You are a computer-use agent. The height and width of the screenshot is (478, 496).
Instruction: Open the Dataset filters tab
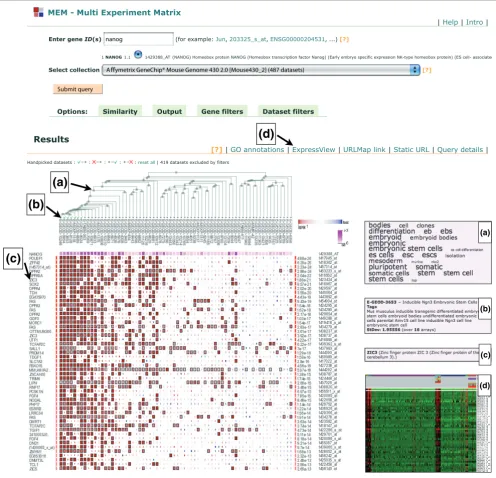coord(288,111)
